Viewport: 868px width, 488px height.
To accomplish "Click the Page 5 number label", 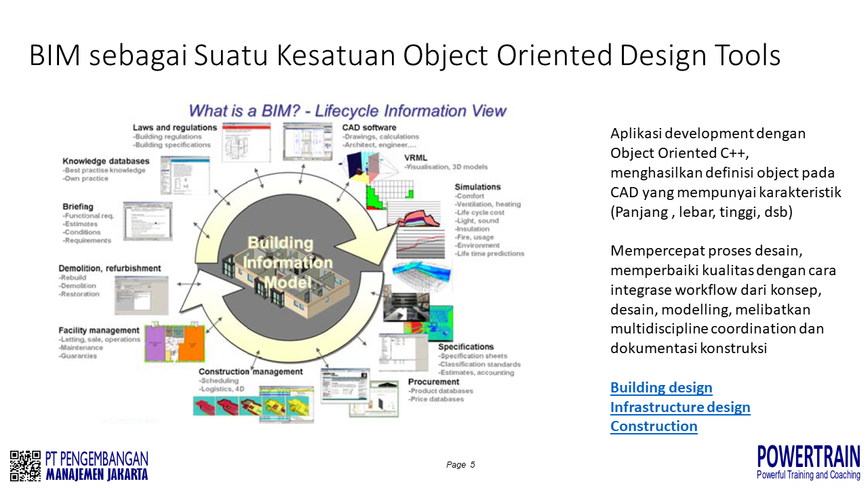I will [x=460, y=464].
